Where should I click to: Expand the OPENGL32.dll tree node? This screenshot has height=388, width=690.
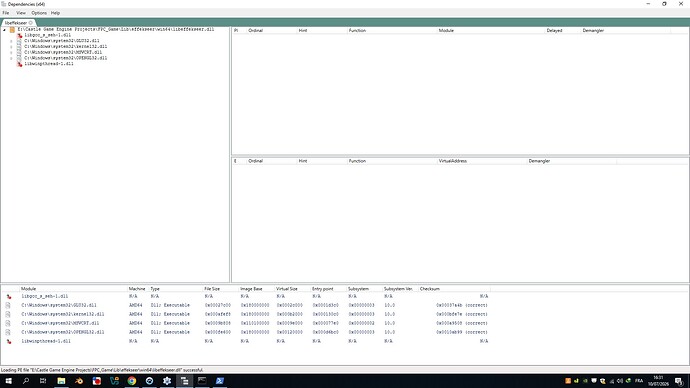point(11,58)
